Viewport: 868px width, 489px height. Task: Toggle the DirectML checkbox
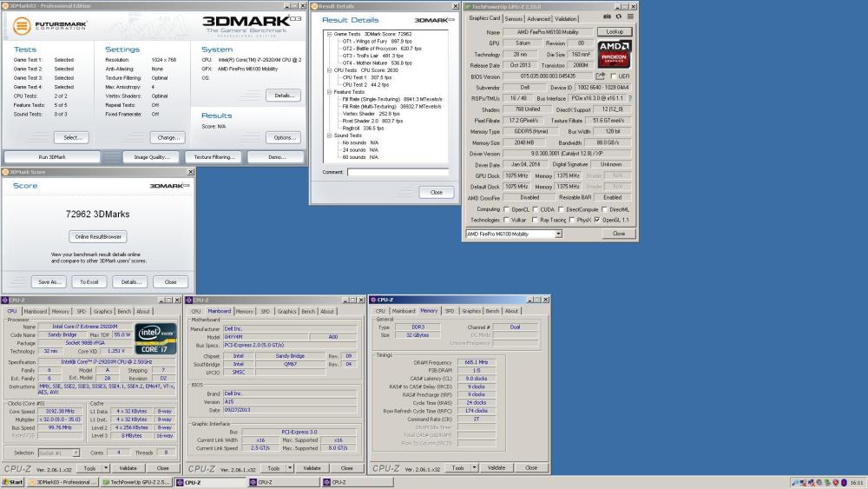coord(604,209)
